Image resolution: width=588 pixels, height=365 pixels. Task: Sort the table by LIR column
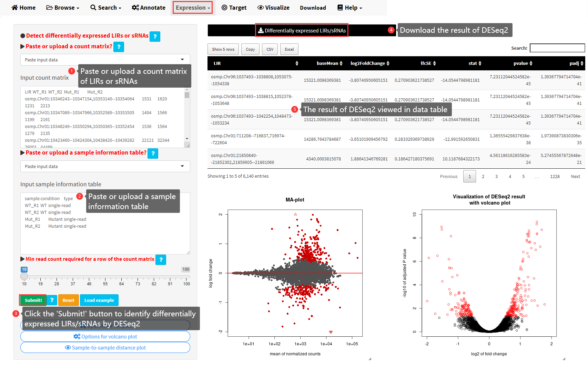[x=297, y=63]
